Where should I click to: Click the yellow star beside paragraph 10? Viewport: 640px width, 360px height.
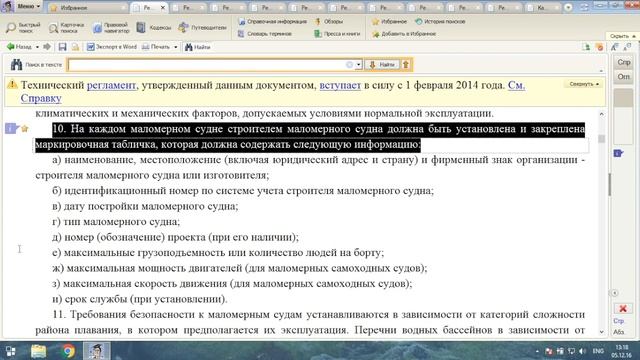pyautogui.click(x=24, y=129)
